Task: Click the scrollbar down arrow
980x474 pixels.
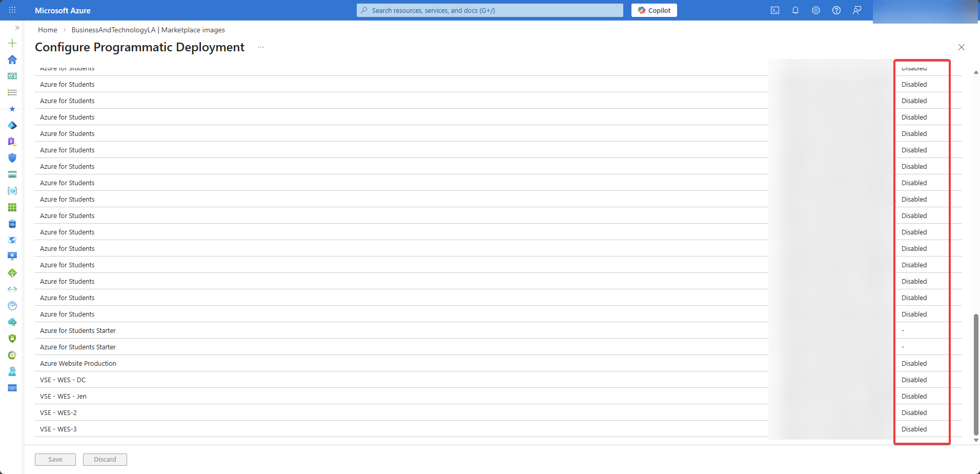Action: coord(976,440)
